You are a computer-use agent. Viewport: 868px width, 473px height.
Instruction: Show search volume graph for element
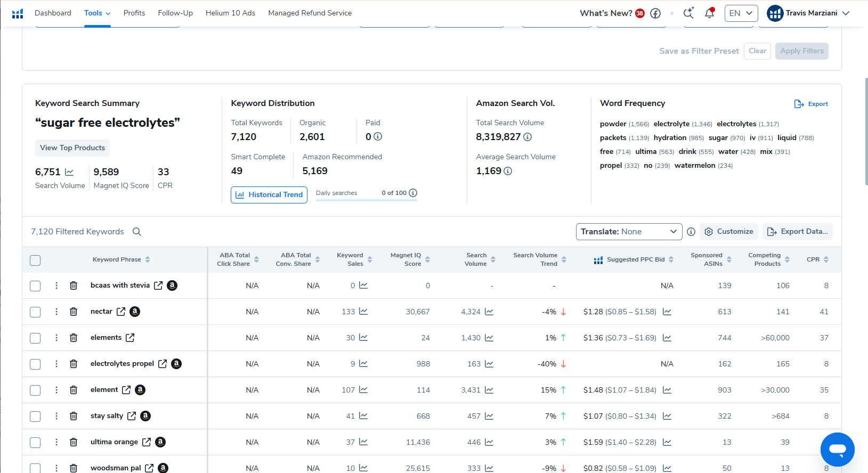click(489, 390)
